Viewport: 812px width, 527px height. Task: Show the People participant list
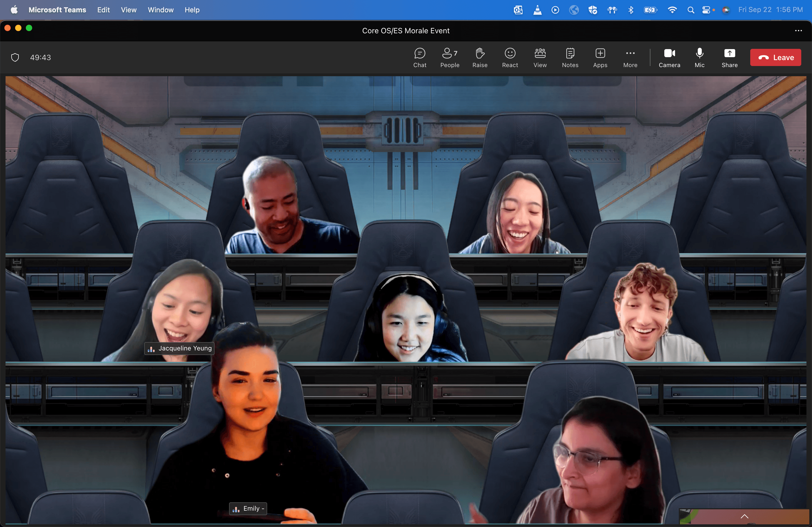coord(450,58)
